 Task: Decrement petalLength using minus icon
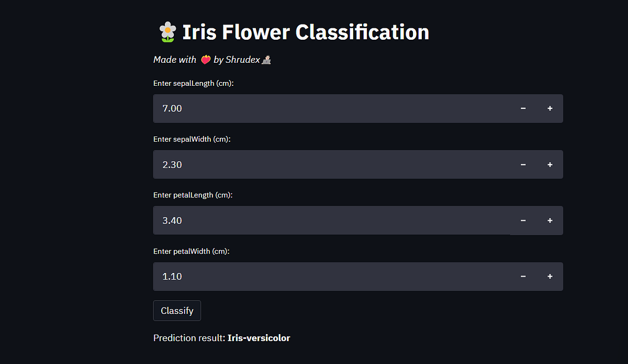coord(523,221)
